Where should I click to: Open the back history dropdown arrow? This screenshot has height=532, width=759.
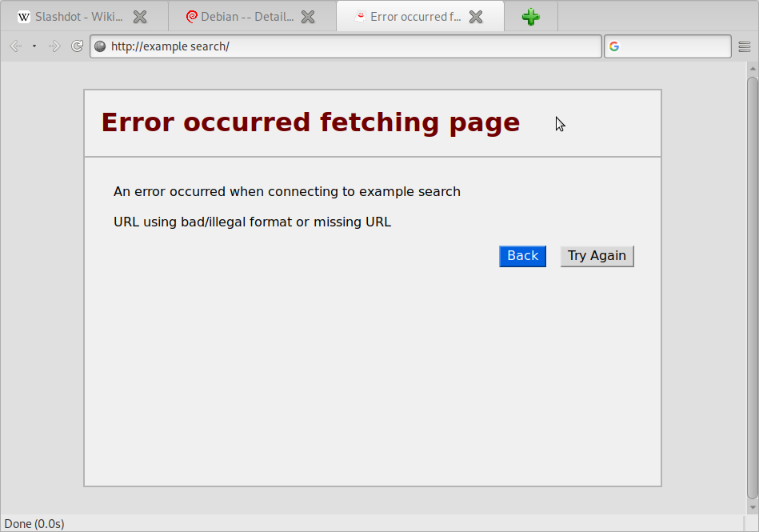(x=34, y=46)
